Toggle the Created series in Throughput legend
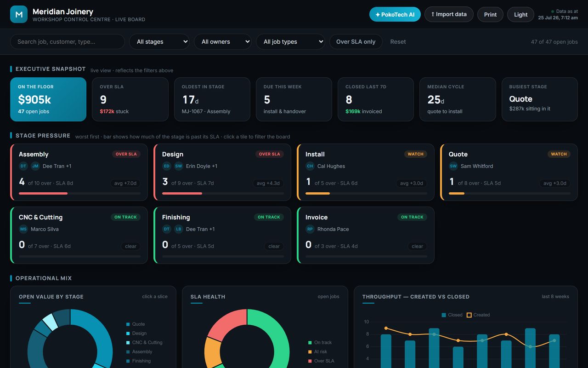 point(478,315)
